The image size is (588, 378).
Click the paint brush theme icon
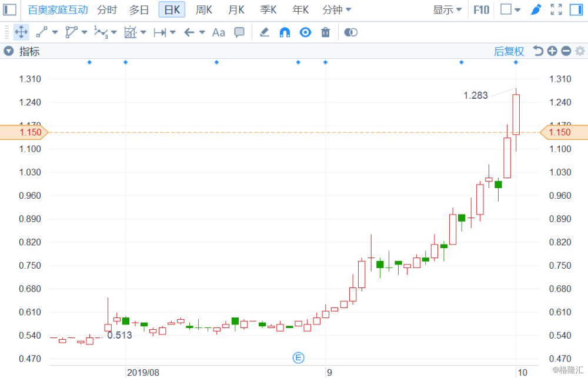pyautogui.click(x=536, y=10)
